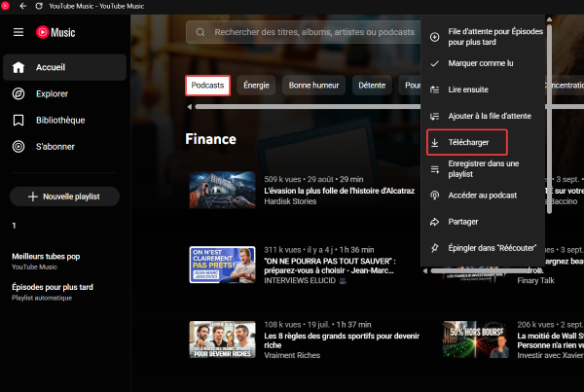Select Épingler dans "Réécouter"
The height and width of the screenshot is (392, 584).
483,248
